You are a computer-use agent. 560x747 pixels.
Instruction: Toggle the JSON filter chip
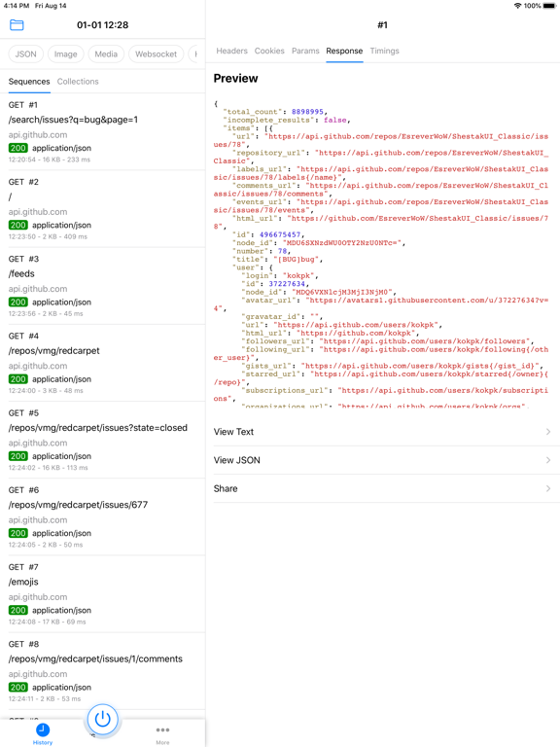[x=25, y=53]
